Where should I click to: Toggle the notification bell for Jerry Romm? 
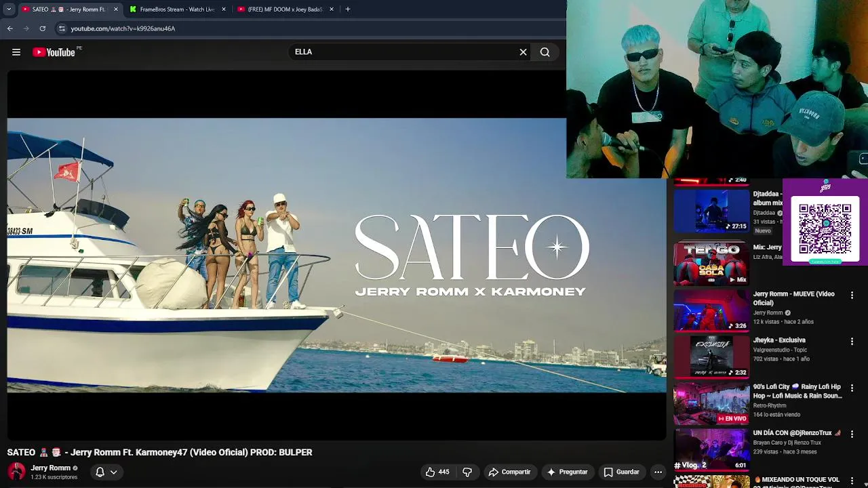click(x=100, y=472)
